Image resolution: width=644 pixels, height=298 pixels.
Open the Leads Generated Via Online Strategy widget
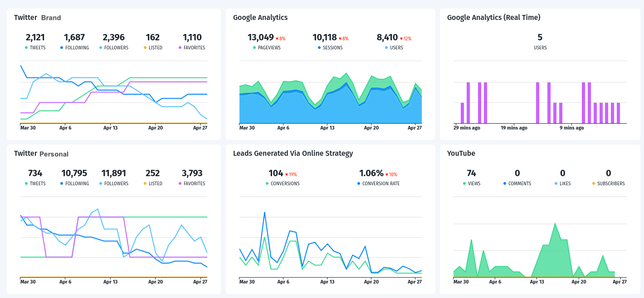point(293,153)
